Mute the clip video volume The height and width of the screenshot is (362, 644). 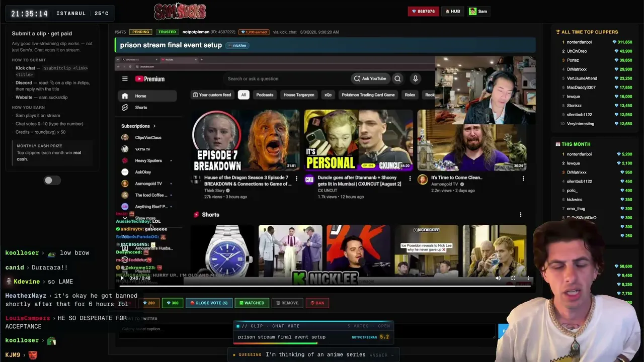pos(498,278)
